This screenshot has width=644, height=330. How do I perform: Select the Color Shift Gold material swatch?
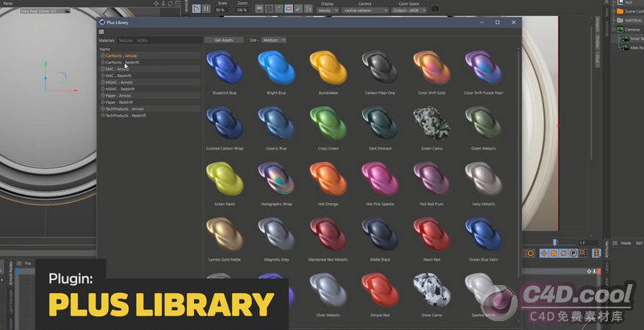click(x=431, y=68)
